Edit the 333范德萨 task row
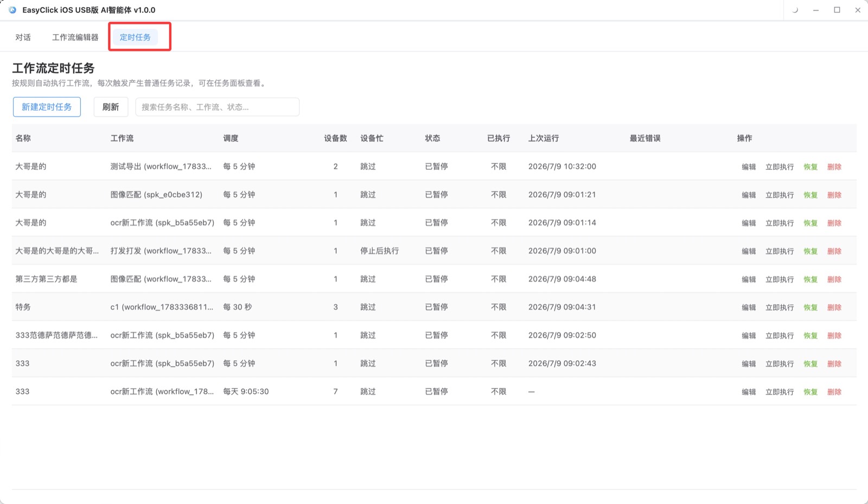The height and width of the screenshot is (504, 868). [x=749, y=336]
